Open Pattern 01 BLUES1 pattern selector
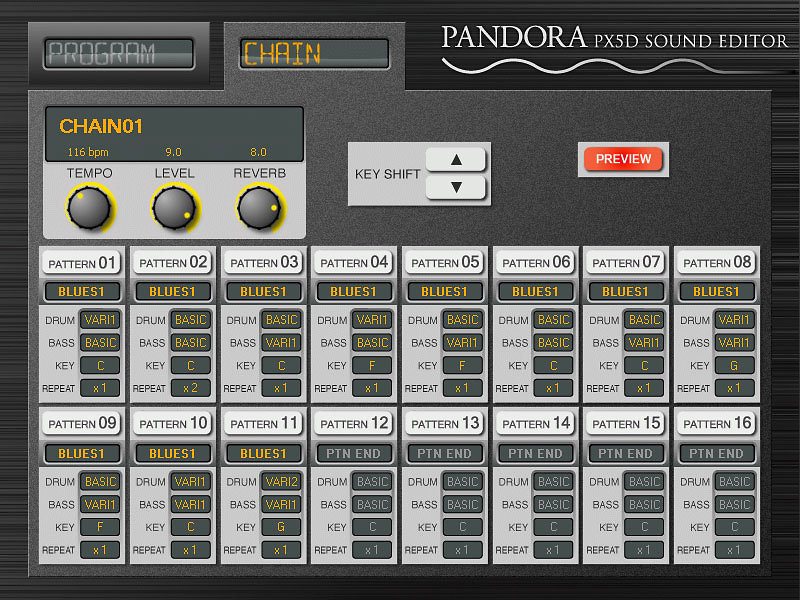Viewport: 800px width, 600px height. point(82,291)
